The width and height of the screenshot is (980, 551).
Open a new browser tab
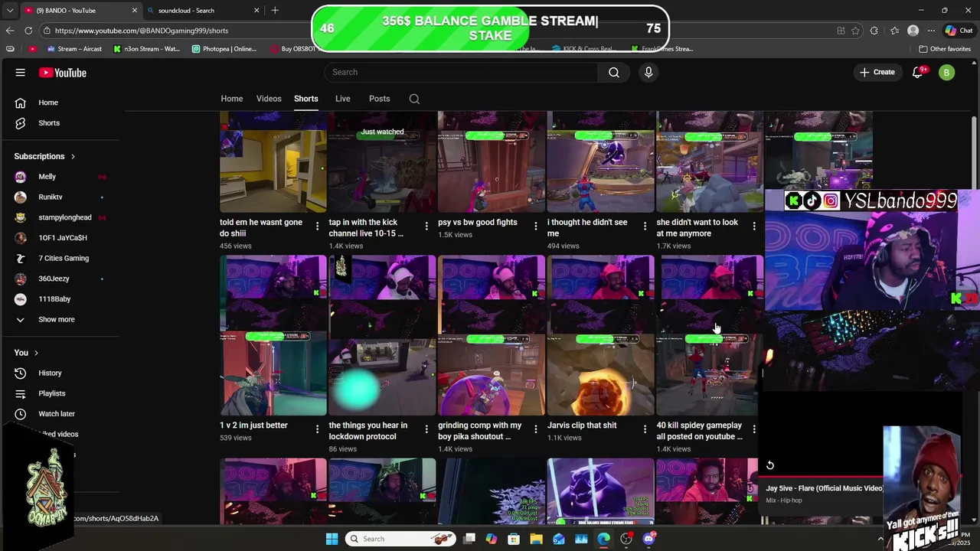click(275, 10)
